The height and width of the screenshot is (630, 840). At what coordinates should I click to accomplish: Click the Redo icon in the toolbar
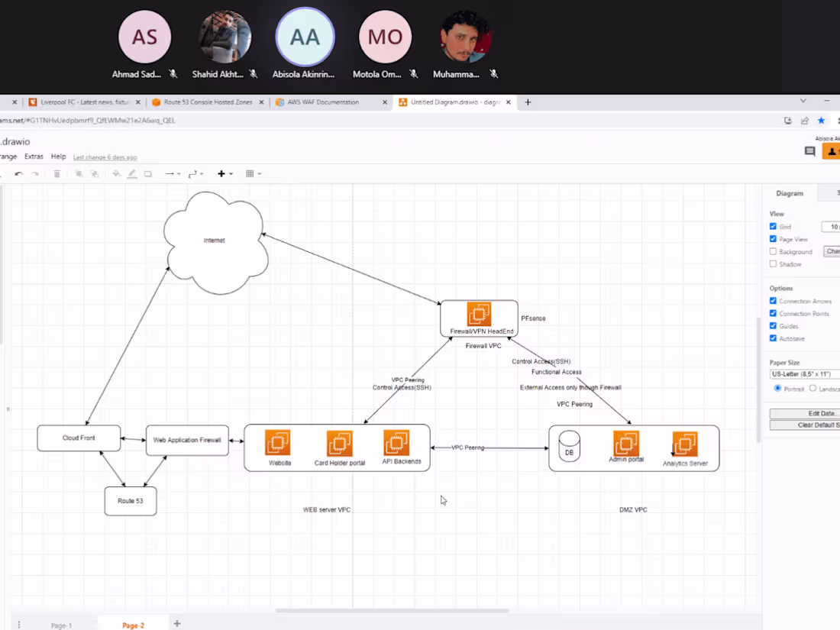(x=35, y=173)
